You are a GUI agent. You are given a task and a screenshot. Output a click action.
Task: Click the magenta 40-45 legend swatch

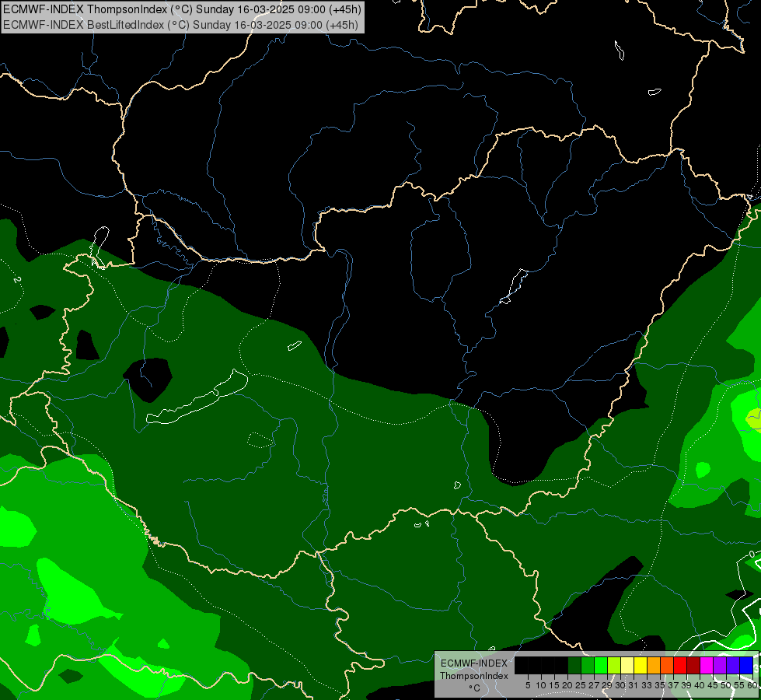707,665
